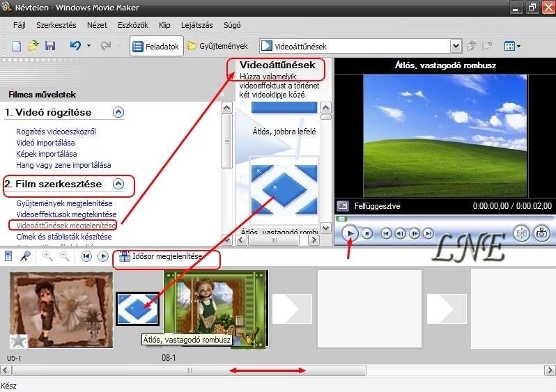556x392 pixels.
Task: Click the Zoom in magnifier icon
Action: tap(47, 256)
